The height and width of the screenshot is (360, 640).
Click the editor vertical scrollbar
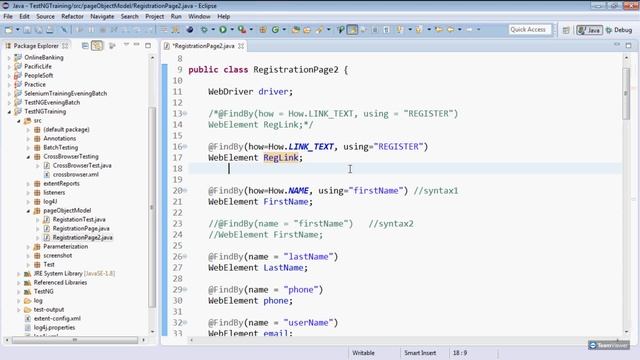pyautogui.click(x=626, y=94)
